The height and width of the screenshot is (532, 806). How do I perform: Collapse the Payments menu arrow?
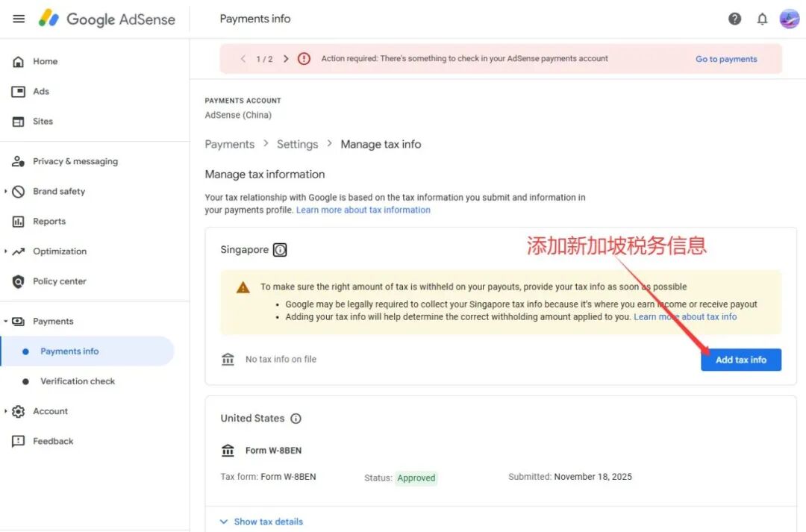click(x=6, y=322)
